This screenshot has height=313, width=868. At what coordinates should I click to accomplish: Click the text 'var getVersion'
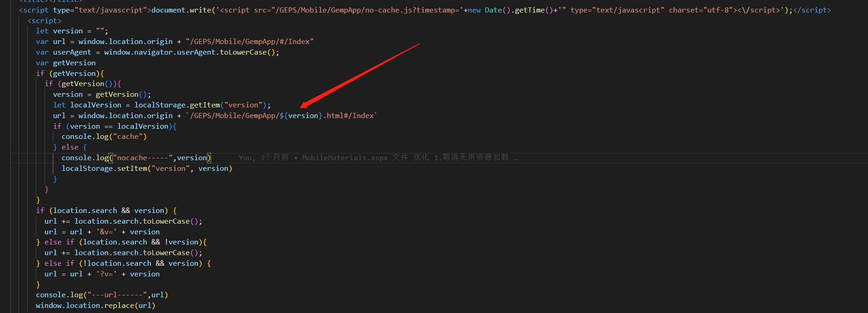click(x=66, y=63)
